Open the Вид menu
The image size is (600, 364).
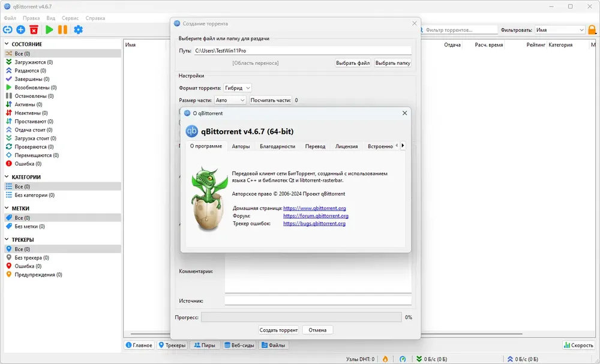[51, 18]
